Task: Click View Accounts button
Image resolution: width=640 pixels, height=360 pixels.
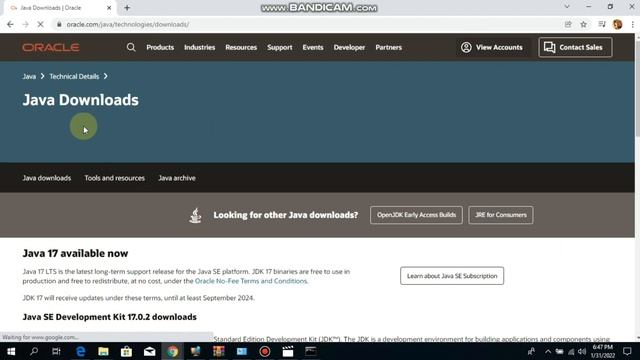Action: point(492,47)
